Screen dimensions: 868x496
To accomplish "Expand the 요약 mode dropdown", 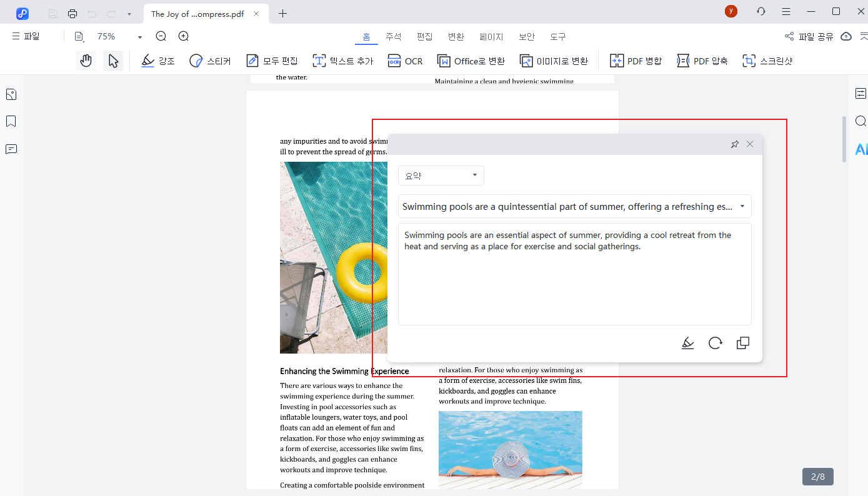I will click(x=441, y=176).
